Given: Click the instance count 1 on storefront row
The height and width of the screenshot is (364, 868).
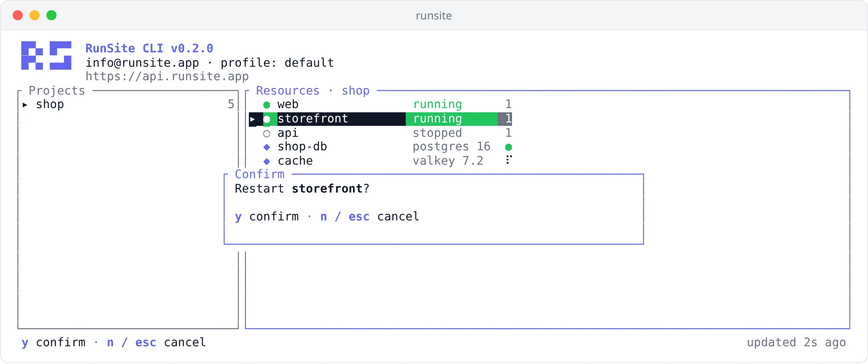Looking at the screenshot, I should point(509,119).
